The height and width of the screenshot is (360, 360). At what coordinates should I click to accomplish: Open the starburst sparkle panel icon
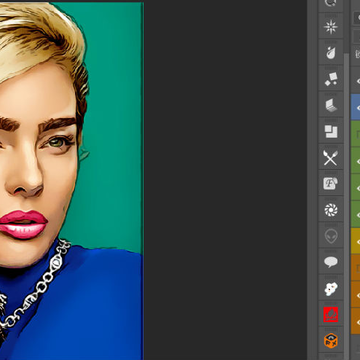(x=331, y=27)
